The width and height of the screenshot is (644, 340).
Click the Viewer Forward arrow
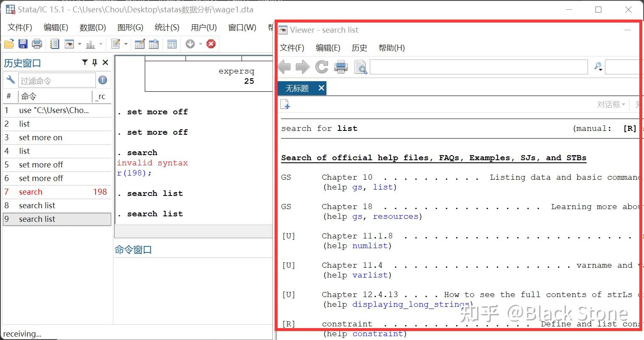coord(303,67)
